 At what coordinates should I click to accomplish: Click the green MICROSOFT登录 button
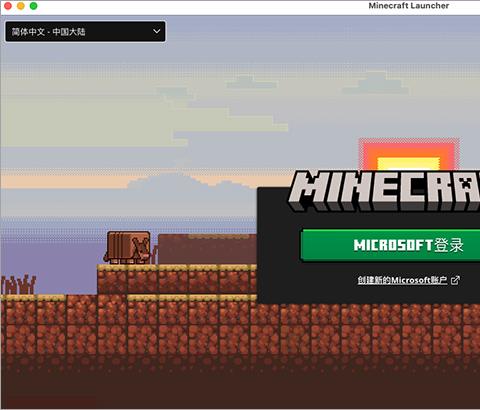pyautogui.click(x=390, y=245)
